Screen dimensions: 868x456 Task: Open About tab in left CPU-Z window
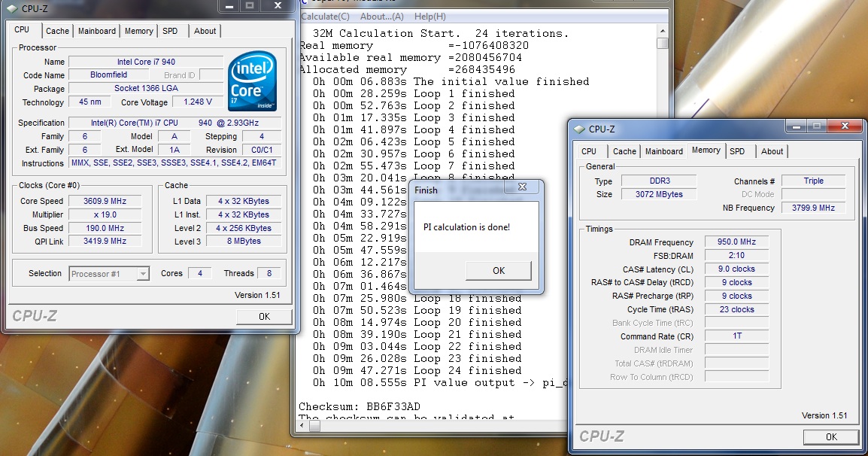205,31
